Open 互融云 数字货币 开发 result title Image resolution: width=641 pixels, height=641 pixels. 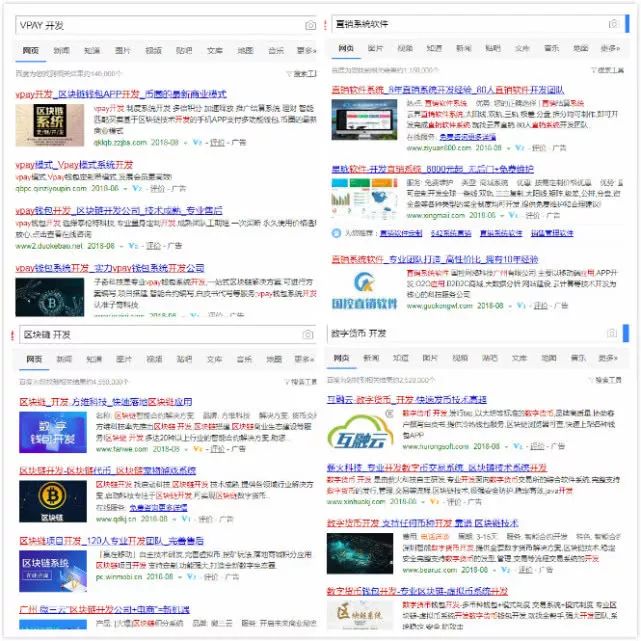[x=407, y=399]
